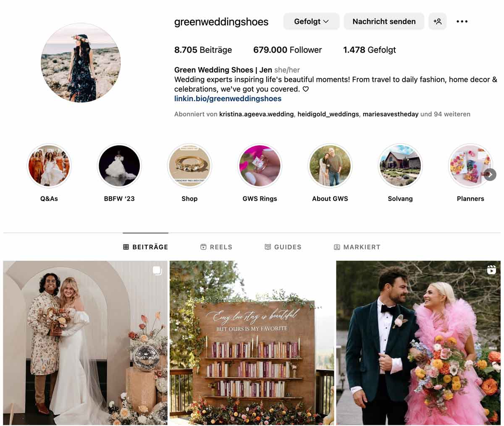Show next highlights with the arrow
504x426 pixels.
[490, 175]
